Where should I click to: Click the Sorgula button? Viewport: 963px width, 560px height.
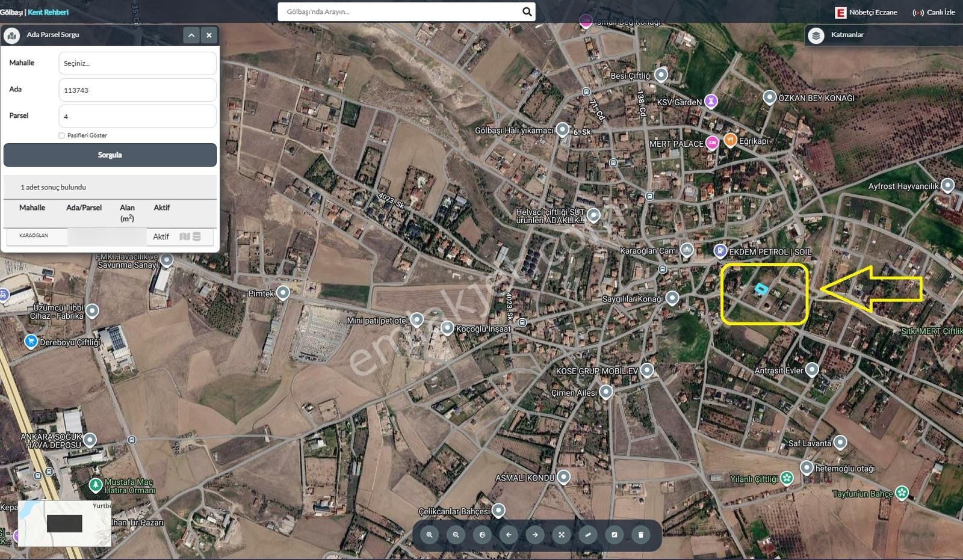point(110,155)
